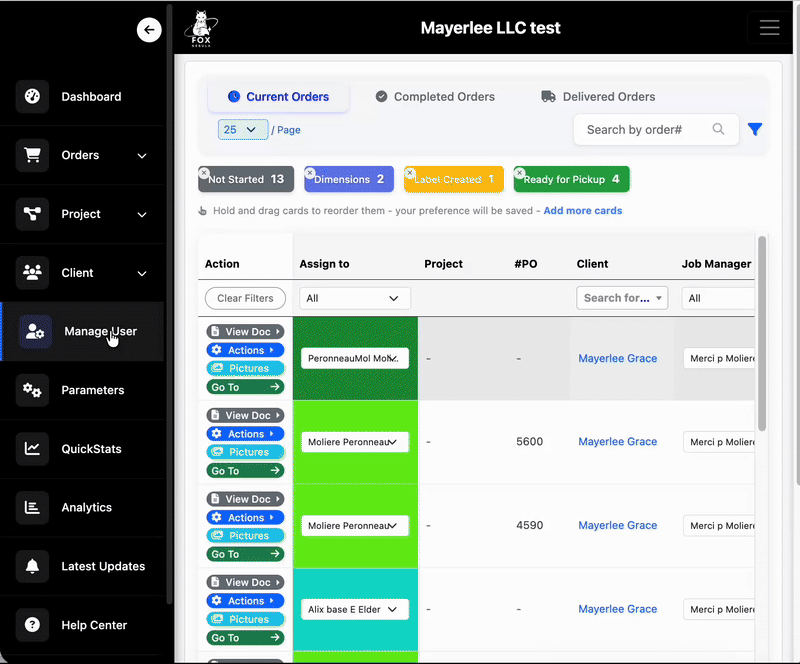Click the back arrow at the top left
The width and height of the screenshot is (800, 664).
click(149, 29)
